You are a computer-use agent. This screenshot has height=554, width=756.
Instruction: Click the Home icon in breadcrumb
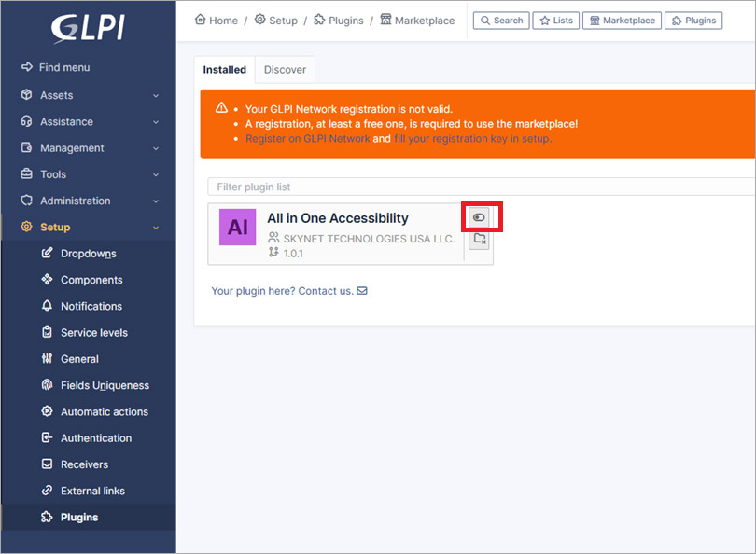coord(200,20)
